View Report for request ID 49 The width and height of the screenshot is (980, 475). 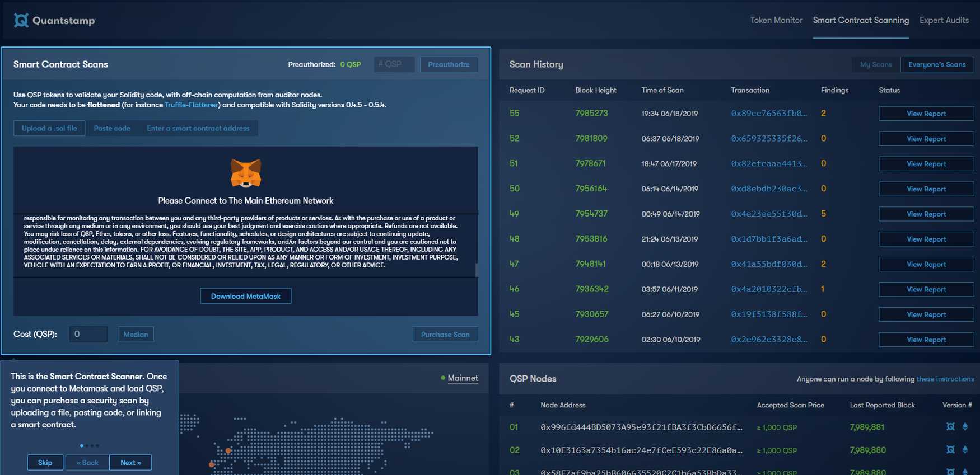click(x=926, y=214)
